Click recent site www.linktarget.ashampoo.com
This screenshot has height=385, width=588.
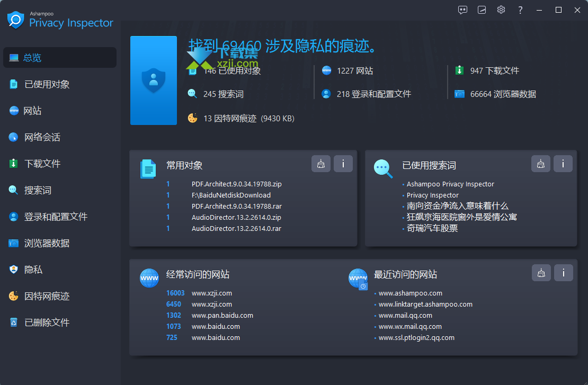coord(425,305)
